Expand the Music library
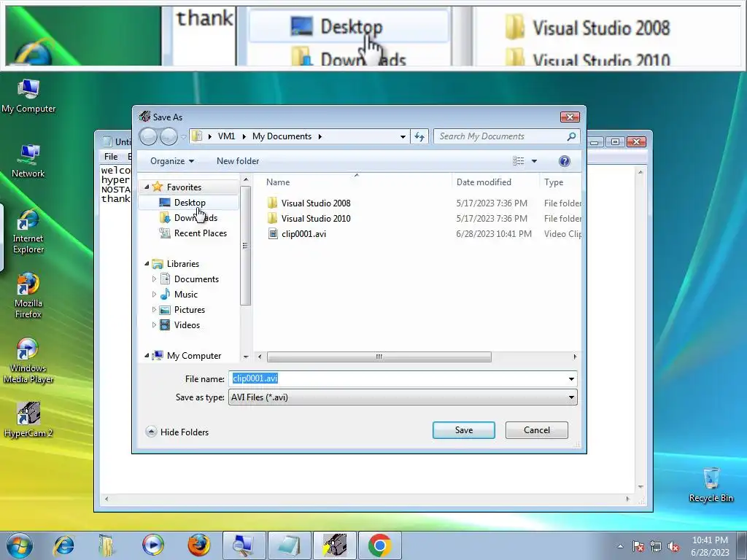Image resolution: width=747 pixels, height=560 pixels. point(154,295)
